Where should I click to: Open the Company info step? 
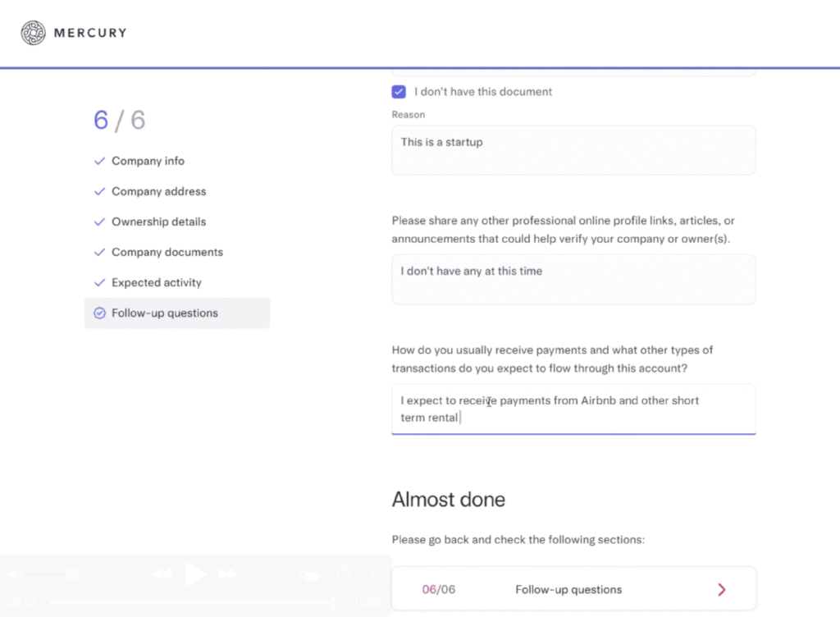[x=148, y=161]
